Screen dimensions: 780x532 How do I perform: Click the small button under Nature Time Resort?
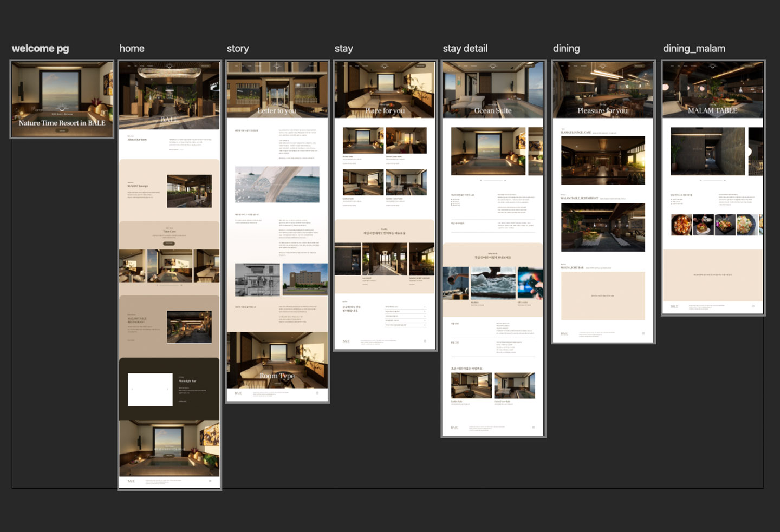(x=62, y=130)
